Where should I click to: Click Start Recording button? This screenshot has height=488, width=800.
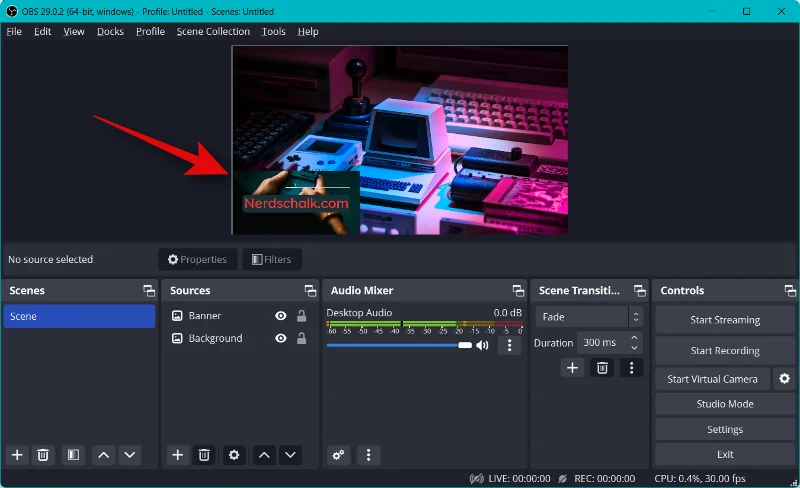click(x=725, y=351)
